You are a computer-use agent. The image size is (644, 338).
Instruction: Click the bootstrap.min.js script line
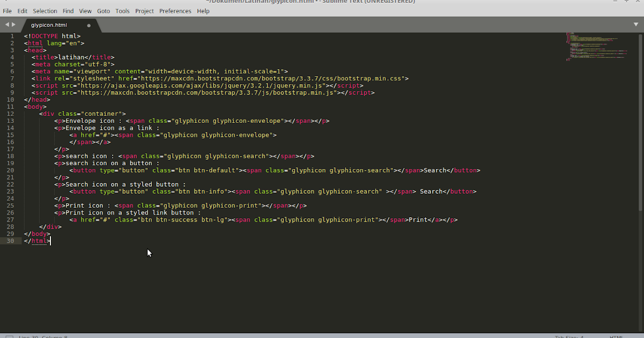[x=203, y=92]
